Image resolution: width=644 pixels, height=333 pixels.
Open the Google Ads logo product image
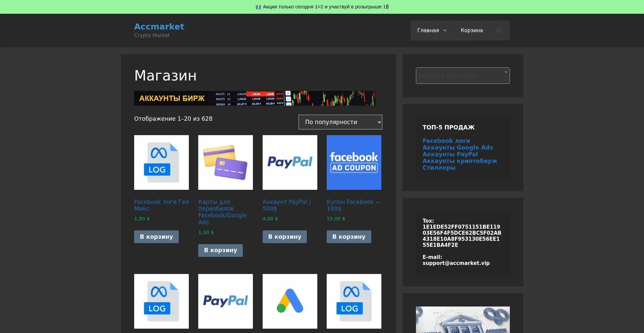[290, 301]
